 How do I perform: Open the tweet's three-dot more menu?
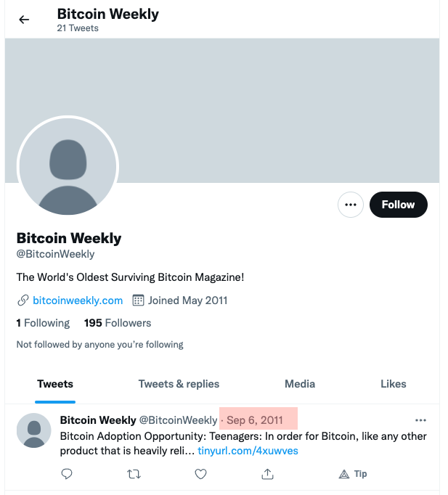[x=420, y=420]
